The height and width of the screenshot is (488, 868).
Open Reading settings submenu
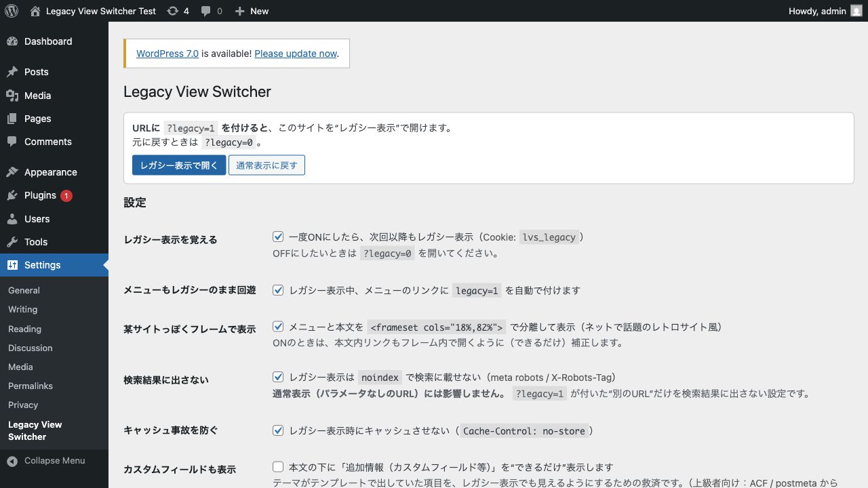54,329
